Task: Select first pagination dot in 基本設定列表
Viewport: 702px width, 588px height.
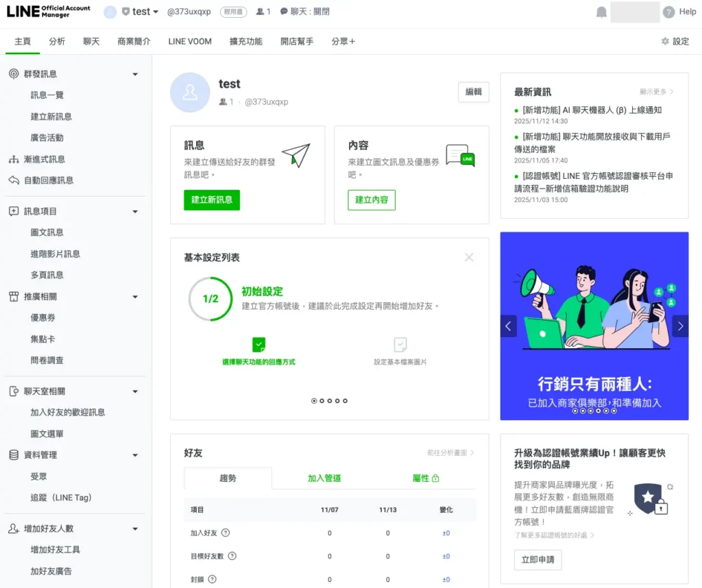Action: click(314, 401)
